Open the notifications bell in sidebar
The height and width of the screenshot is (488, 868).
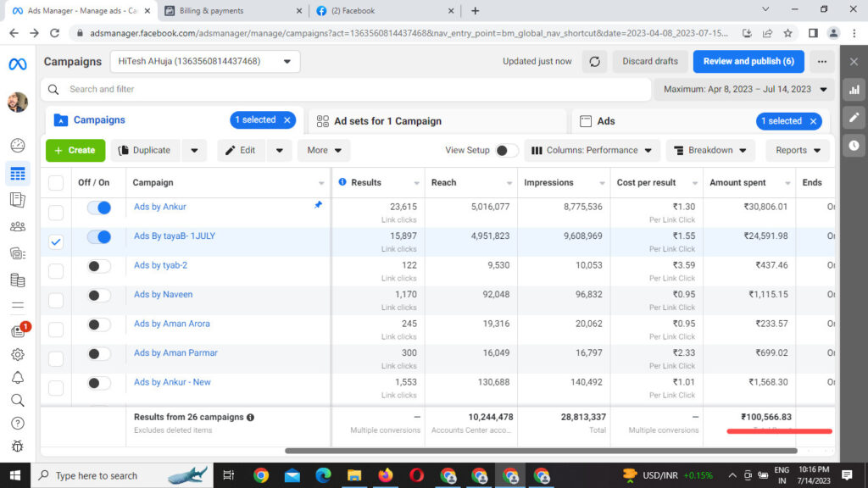pos(17,378)
